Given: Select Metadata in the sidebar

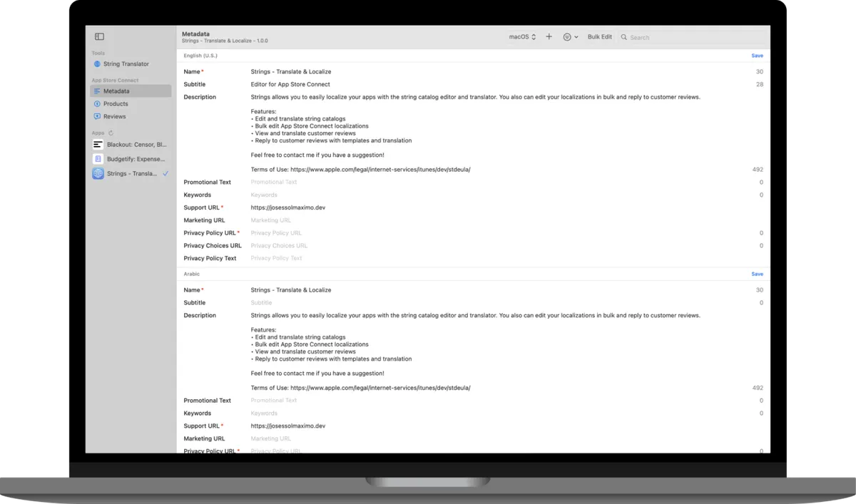Looking at the screenshot, I should (x=131, y=91).
